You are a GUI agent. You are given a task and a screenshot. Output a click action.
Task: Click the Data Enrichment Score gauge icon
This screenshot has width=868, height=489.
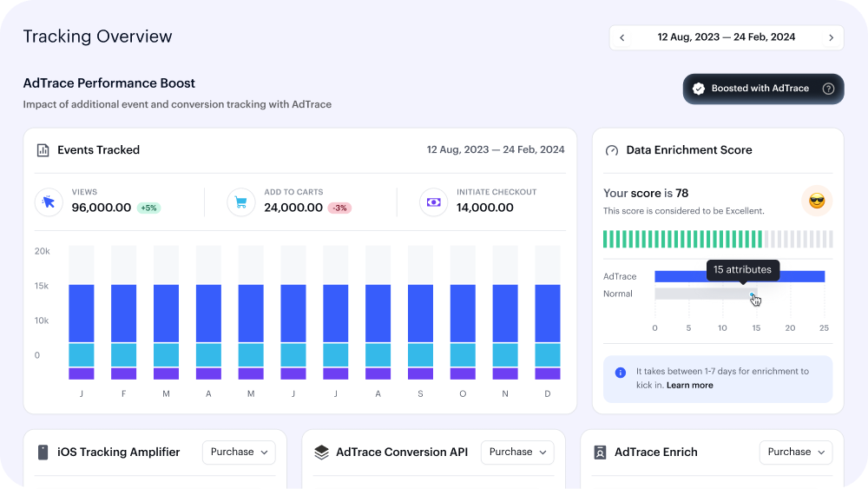click(x=612, y=150)
